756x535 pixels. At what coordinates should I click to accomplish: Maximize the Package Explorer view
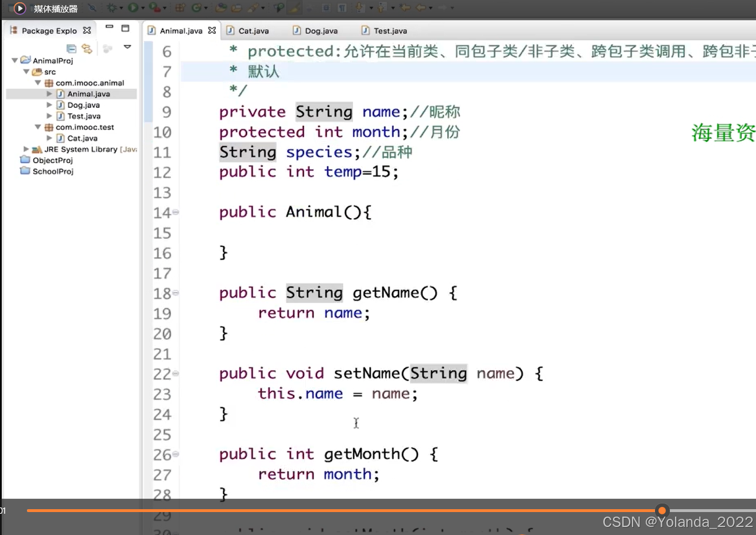[x=125, y=28]
